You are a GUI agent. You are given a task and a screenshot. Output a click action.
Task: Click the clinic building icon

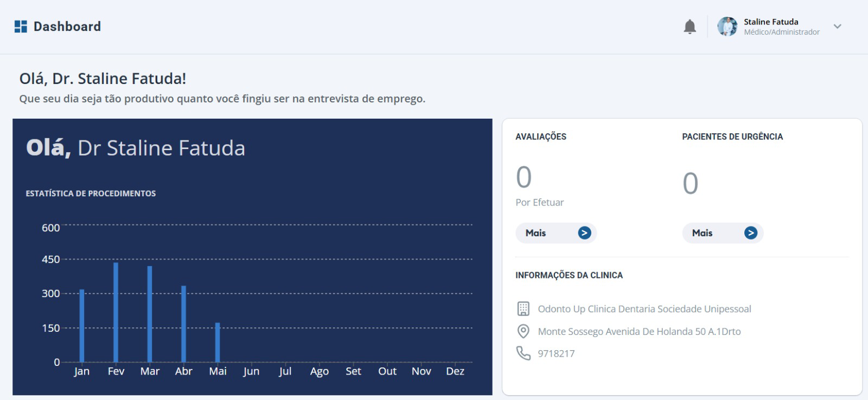click(523, 309)
